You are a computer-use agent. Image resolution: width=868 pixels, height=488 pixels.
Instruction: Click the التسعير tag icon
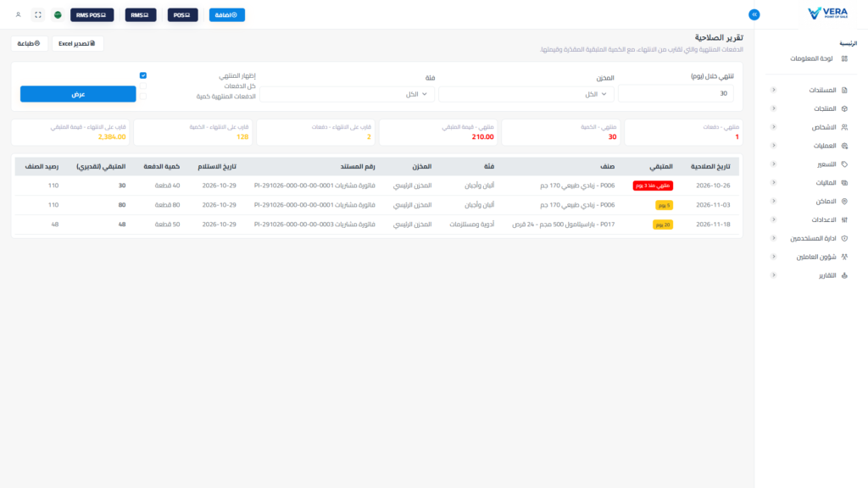click(844, 164)
